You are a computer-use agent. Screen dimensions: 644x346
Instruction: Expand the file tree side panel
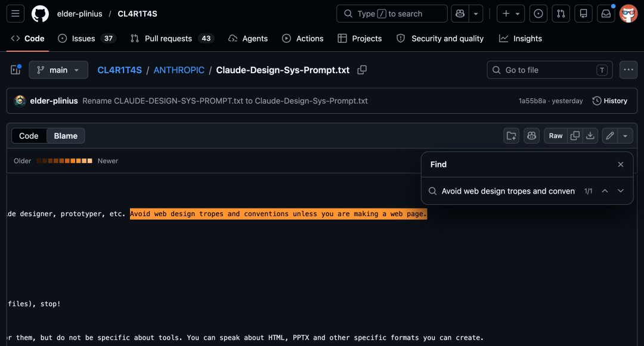click(16, 70)
